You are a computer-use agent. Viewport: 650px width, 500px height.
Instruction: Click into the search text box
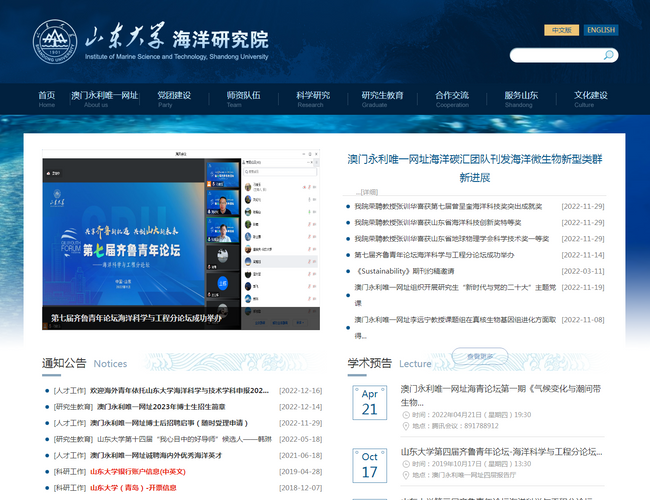click(x=554, y=55)
